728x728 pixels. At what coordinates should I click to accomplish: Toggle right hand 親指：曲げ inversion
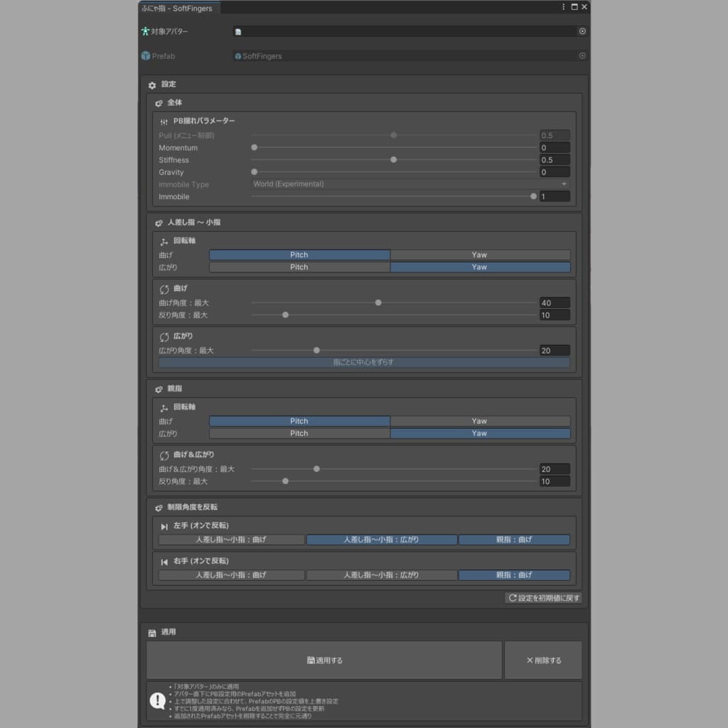513,575
